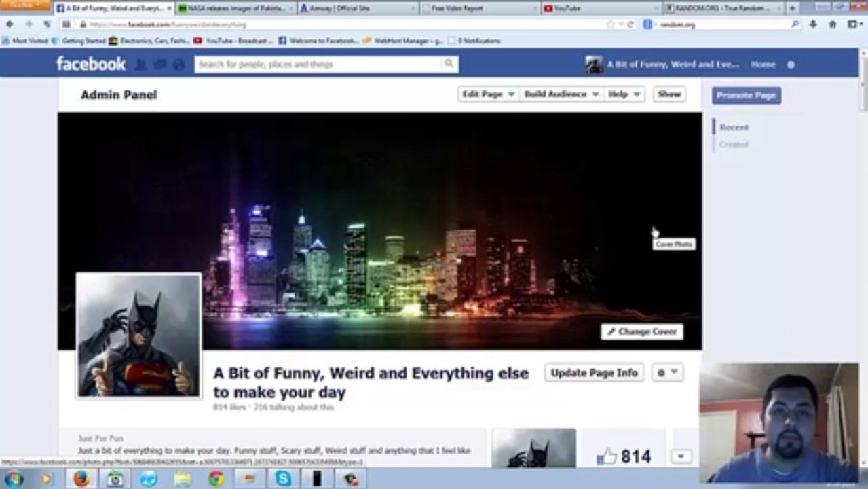Select the A Bit of Funny, Weird tab
The height and width of the screenshot is (489, 868).
pyautogui.click(x=113, y=8)
